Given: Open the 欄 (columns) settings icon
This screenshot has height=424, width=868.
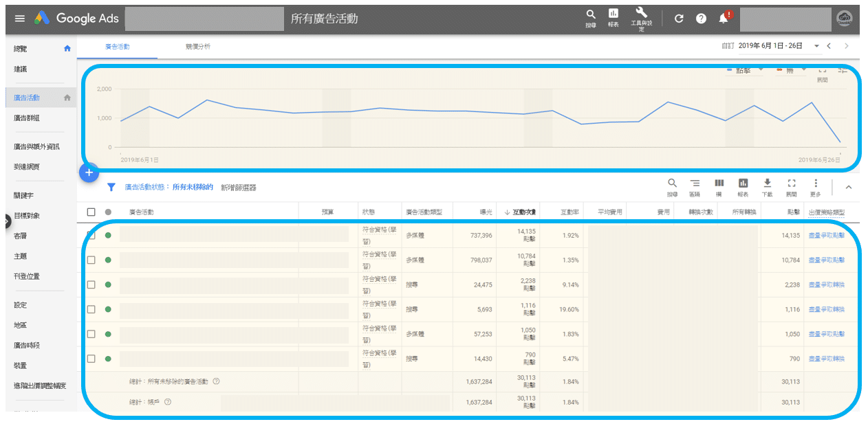Looking at the screenshot, I should (719, 183).
